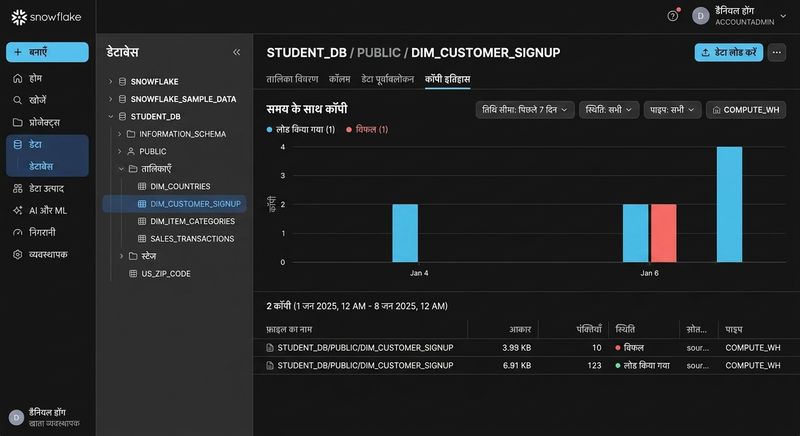
Task: Click the COMPUTE_WH warehouse selector
Action: coord(746,110)
